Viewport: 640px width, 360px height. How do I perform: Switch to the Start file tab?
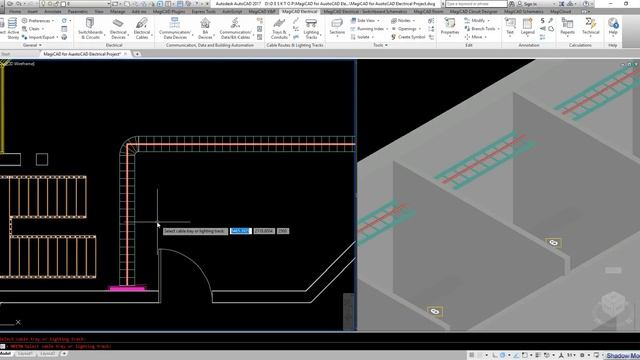[x=6, y=54]
